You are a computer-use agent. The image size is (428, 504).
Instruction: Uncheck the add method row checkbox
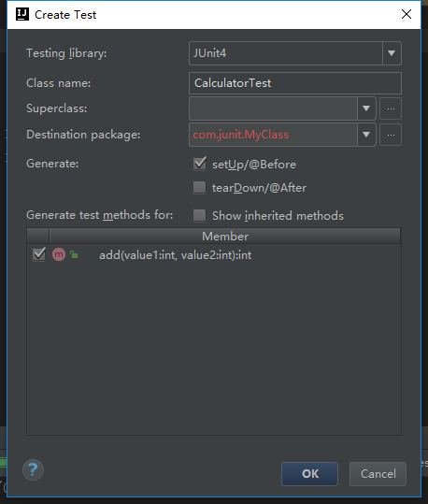click(x=39, y=254)
